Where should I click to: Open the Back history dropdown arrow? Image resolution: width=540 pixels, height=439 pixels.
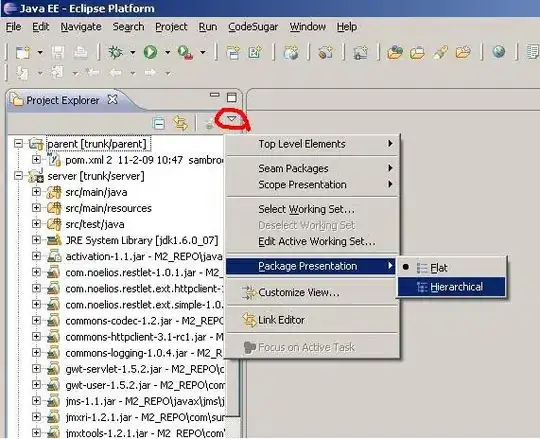tap(133, 73)
